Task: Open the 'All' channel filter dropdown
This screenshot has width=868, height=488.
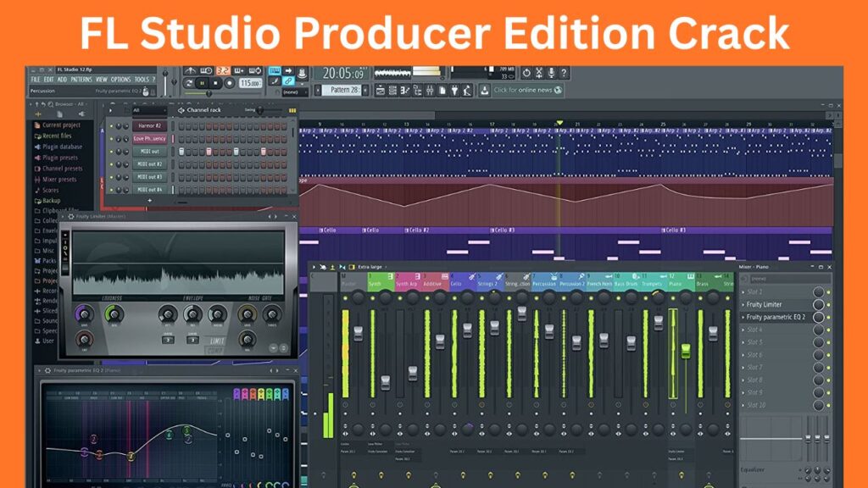Action: [148, 111]
